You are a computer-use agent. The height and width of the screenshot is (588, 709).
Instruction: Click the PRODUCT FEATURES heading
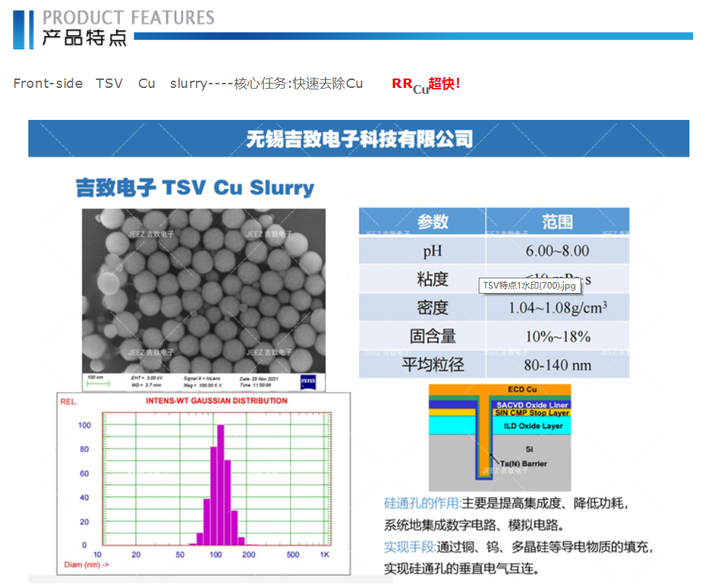click(x=129, y=17)
